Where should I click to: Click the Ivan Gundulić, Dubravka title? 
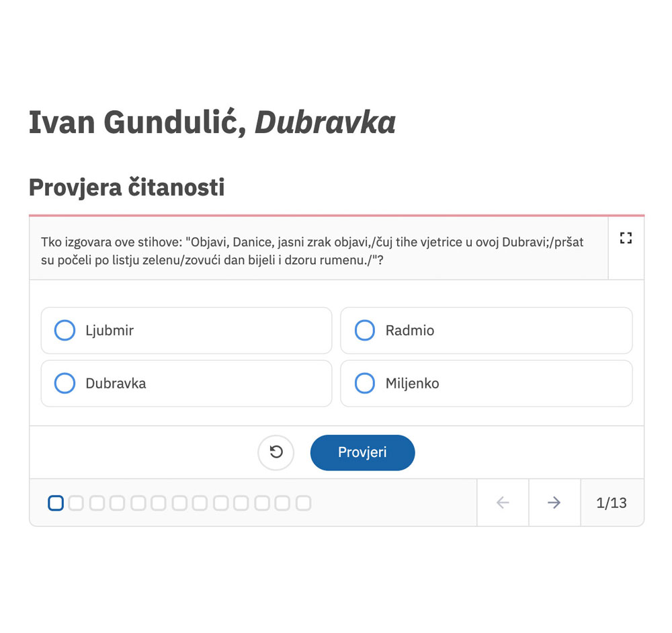coord(212,122)
